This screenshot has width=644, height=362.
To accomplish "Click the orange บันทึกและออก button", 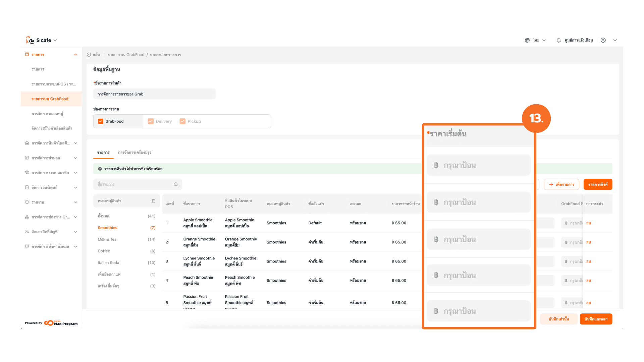I will tap(596, 319).
